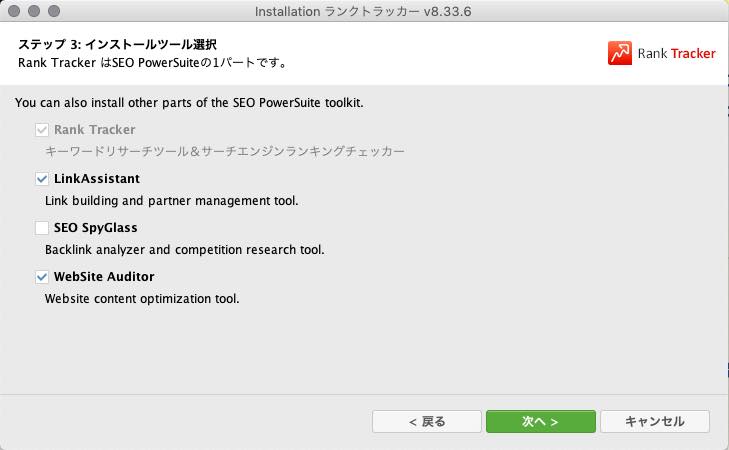Image resolution: width=729 pixels, height=450 pixels.
Task: Click the zoom window button
Action: pos(54,11)
